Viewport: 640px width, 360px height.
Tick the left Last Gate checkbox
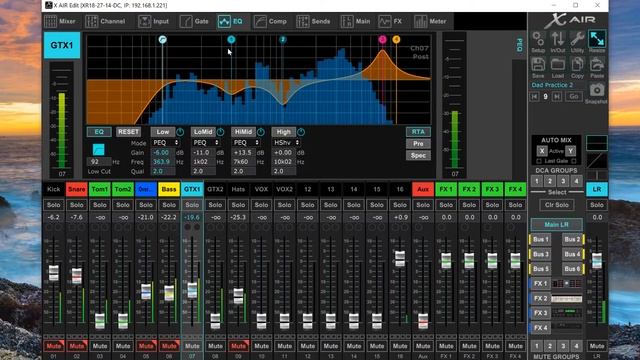[x=539, y=161]
